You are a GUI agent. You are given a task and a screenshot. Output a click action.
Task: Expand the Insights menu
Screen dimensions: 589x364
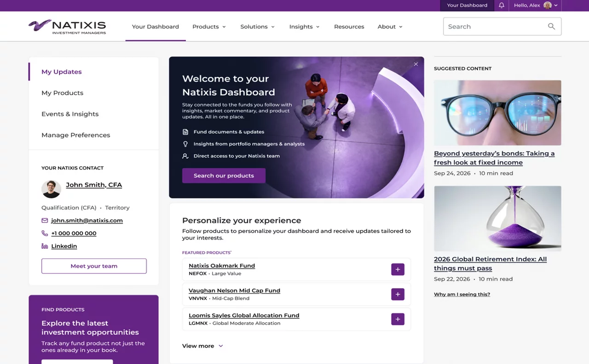point(304,27)
